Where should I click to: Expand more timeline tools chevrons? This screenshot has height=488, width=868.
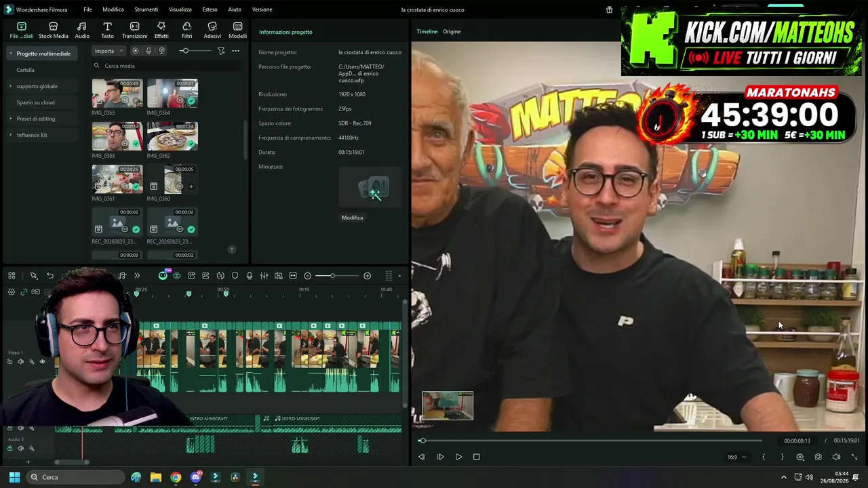point(137,276)
